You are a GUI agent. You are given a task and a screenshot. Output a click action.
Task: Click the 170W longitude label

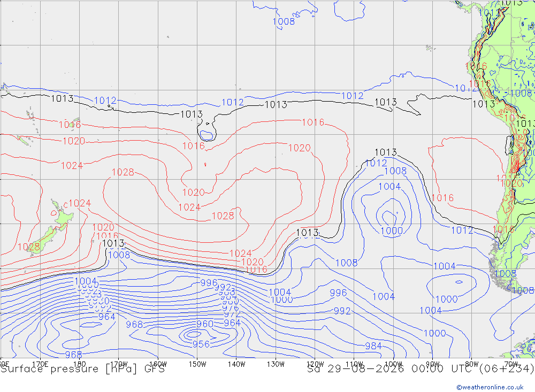click(119, 364)
